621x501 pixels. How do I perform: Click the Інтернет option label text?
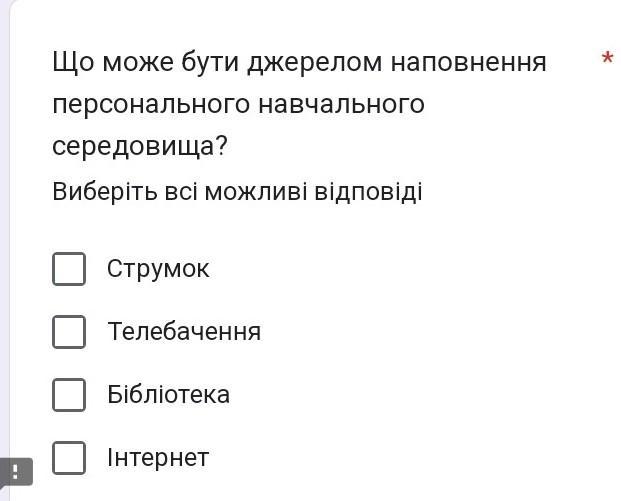point(158,458)
